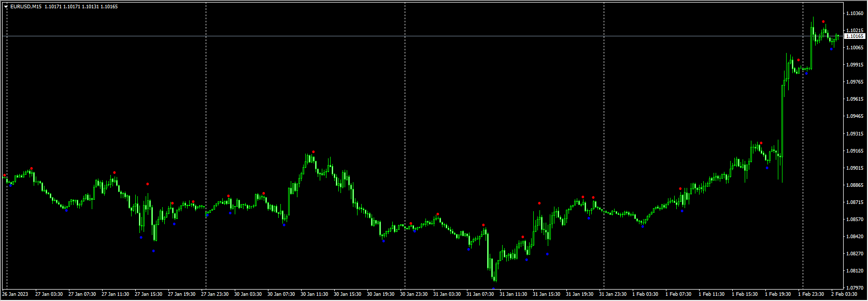Click the 1 Feb 23:30 time label
868x301 pixels.
click(x=811, y=294)
